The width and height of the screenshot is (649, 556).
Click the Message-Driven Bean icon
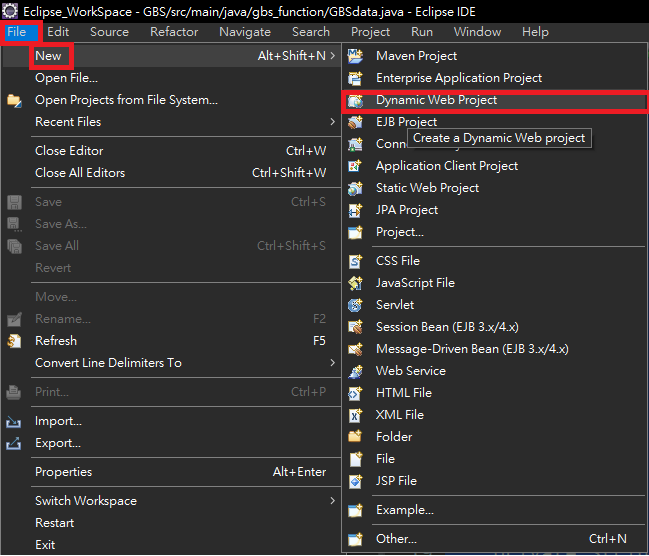coord(355,349)
